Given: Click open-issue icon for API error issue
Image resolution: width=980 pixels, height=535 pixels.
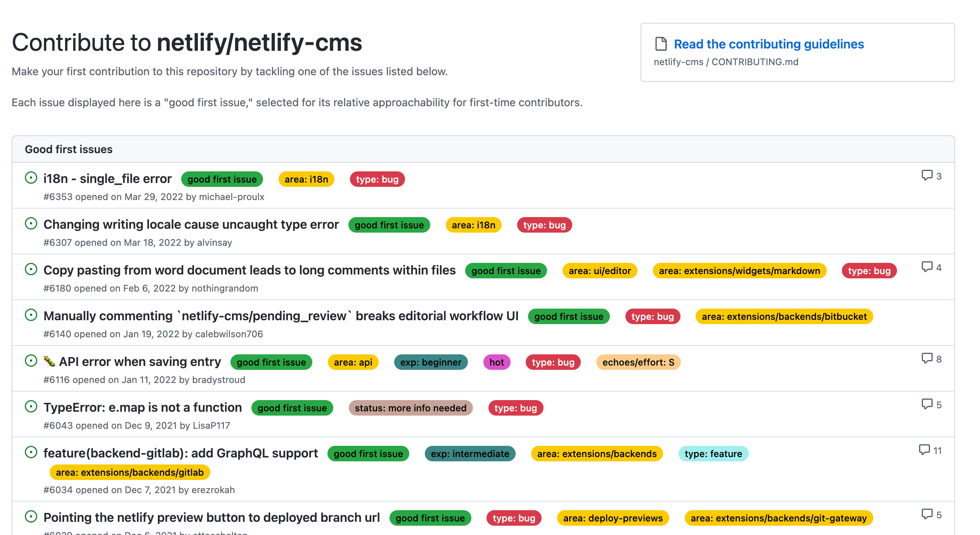Looking at the screenshot, I should [31, 361].
